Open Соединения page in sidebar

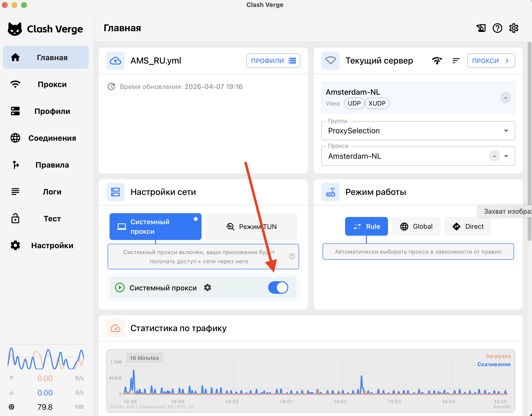click(46, 138)
